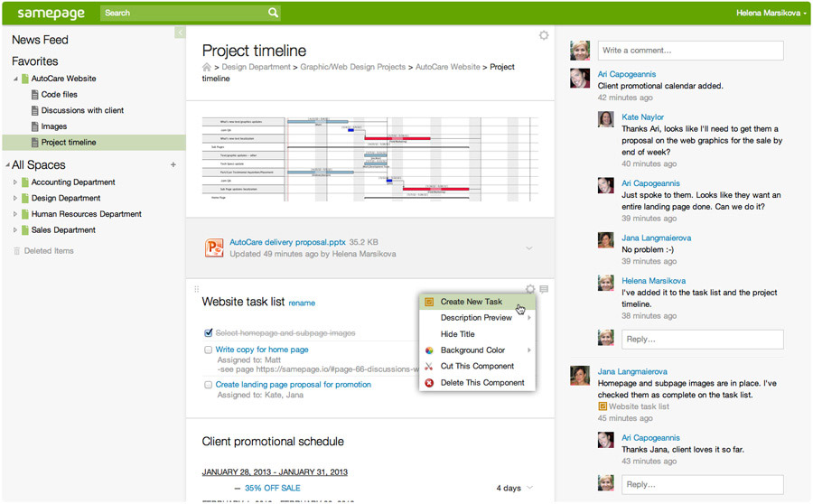Screen dimensions: 813x504
Task: Click the rename link for task list
Action: [x=302, y=303]
